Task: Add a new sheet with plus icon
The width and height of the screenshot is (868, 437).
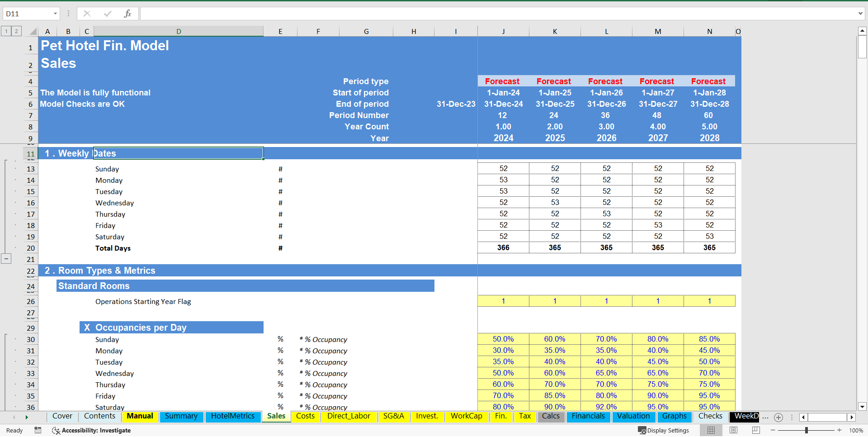Action: (778, 417)
